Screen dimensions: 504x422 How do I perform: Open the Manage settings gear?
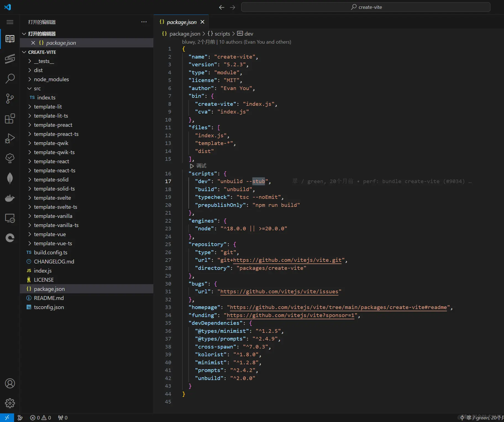[10, 403]
